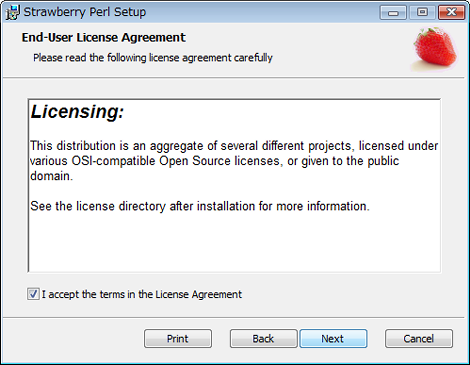The height and width of the screenshot is (365, 470).
Task: Click the 'Strawberry Perl Setup' title bar text
Action: click(85, 12)
